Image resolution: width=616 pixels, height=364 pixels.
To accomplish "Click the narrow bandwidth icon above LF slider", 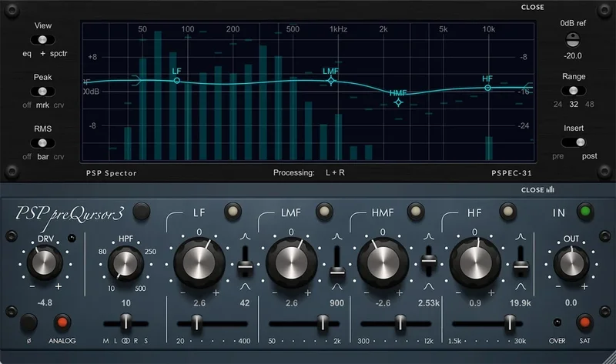I will pyautogui.click(x=245, y=236).
